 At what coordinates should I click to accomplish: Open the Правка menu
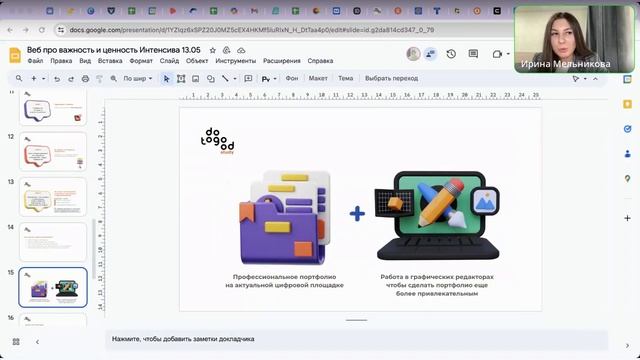click(x=61, y=61)
